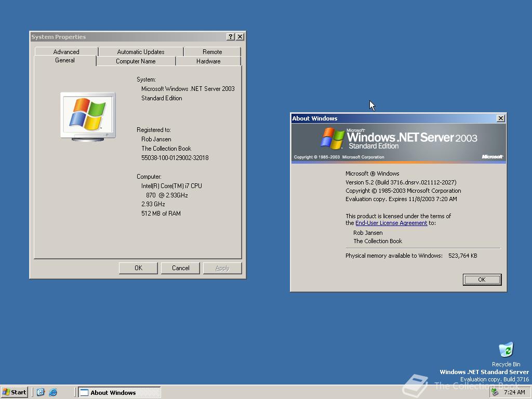
Task: Click the Help question mark in System Properties
Action: pyautogui.click(x=231, y=37)
